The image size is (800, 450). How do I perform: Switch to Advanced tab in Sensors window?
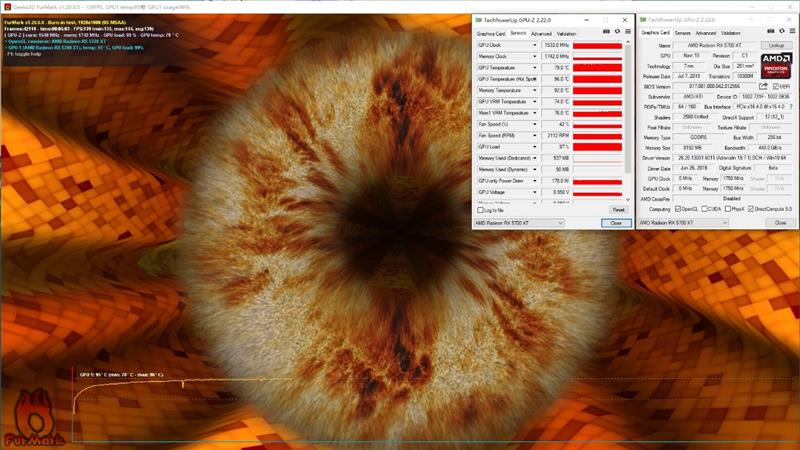541,33
